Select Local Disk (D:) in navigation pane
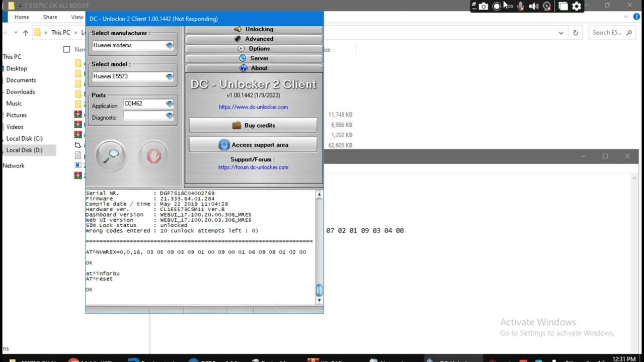Image resolution: width=644 pixels, height=362 pixels. [x=24, y=150]
